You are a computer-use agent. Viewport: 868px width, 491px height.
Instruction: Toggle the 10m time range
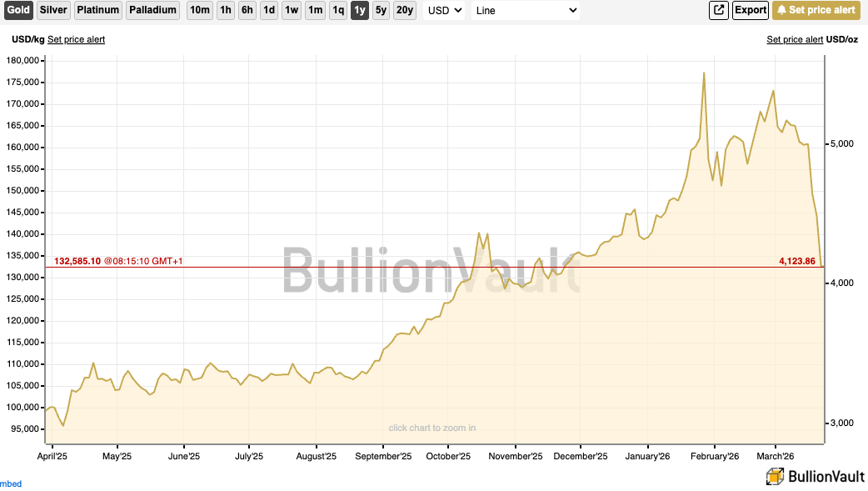click(x=200, y=10)
